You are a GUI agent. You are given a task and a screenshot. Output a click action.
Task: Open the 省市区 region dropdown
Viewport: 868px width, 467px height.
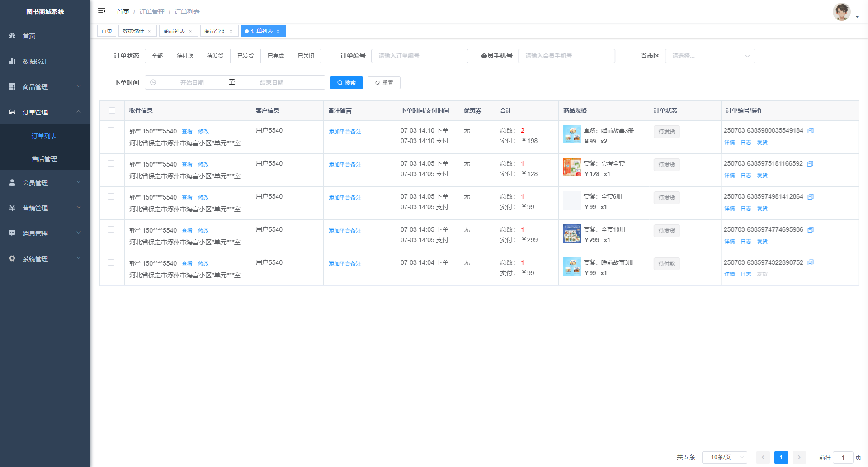point(709,56)
